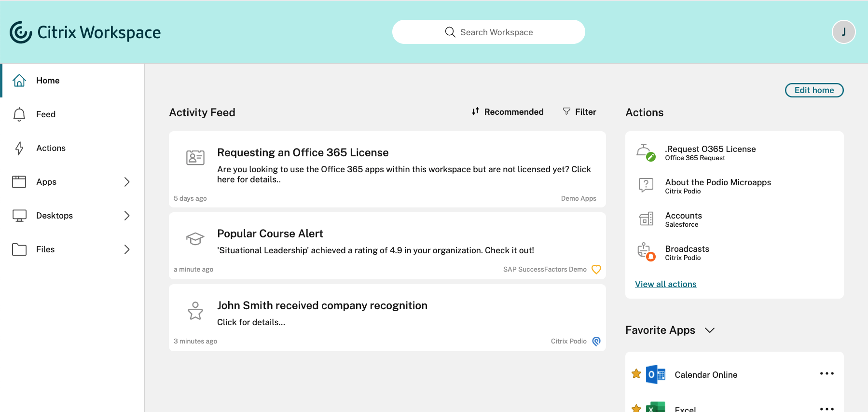
Task: Click the Broadcasts icon with orange badge
Action: pos(646,252)
